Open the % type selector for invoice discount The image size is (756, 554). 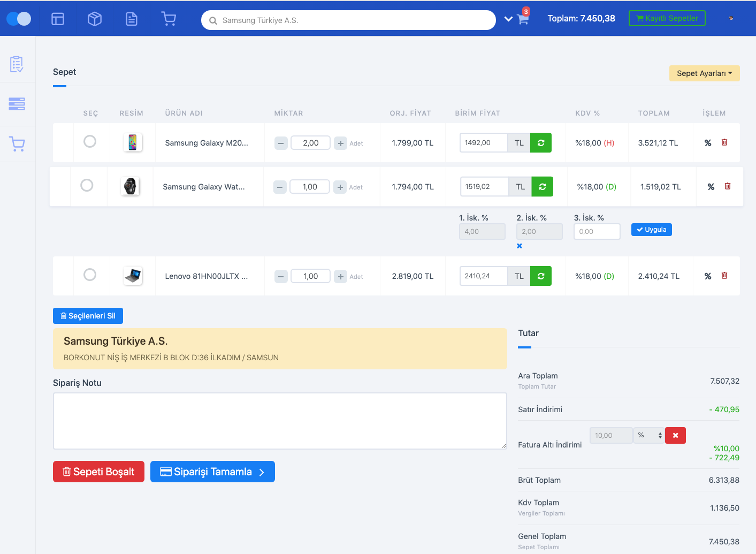(649, 436)
